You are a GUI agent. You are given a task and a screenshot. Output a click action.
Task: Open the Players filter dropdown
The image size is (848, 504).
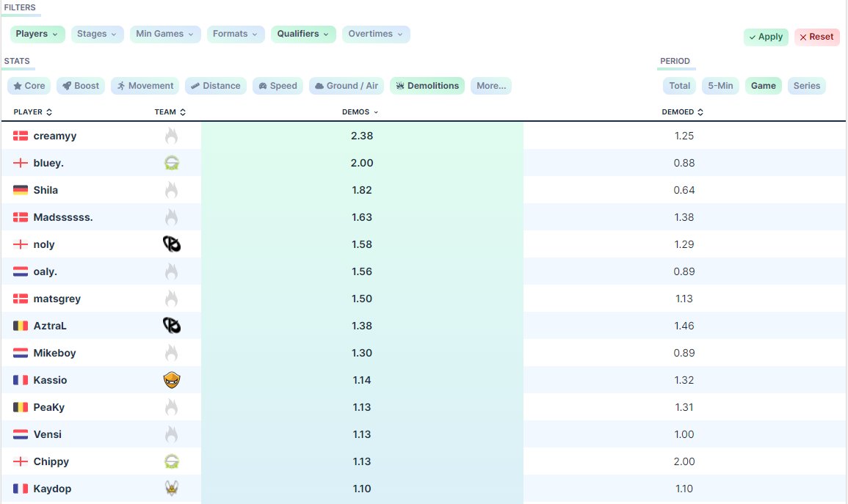(x=37, y=34)
